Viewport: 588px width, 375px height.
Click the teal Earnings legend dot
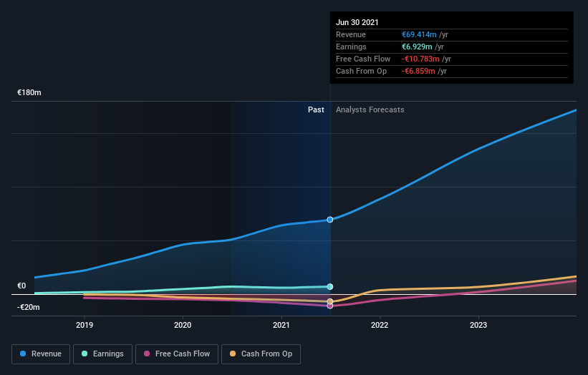click(x=85, y=354)
